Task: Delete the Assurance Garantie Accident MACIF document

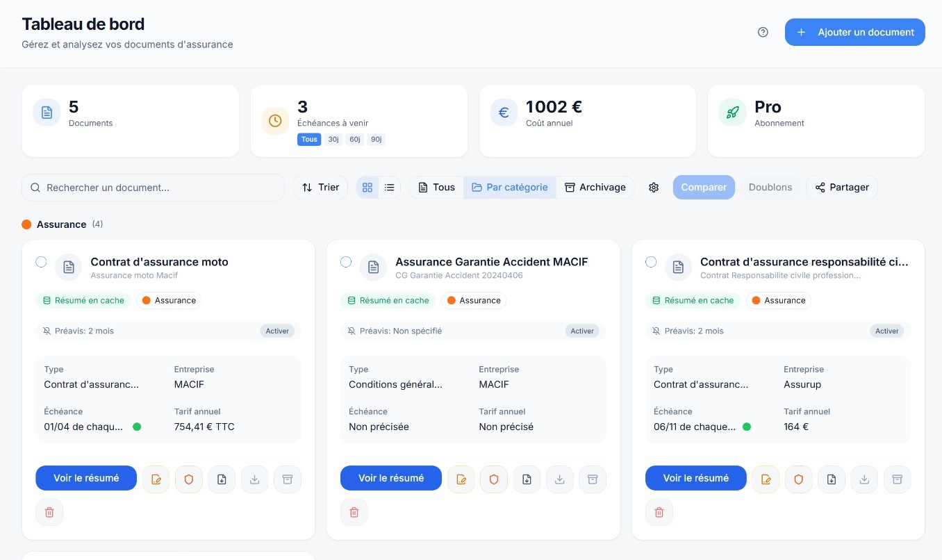Action: 354,512
